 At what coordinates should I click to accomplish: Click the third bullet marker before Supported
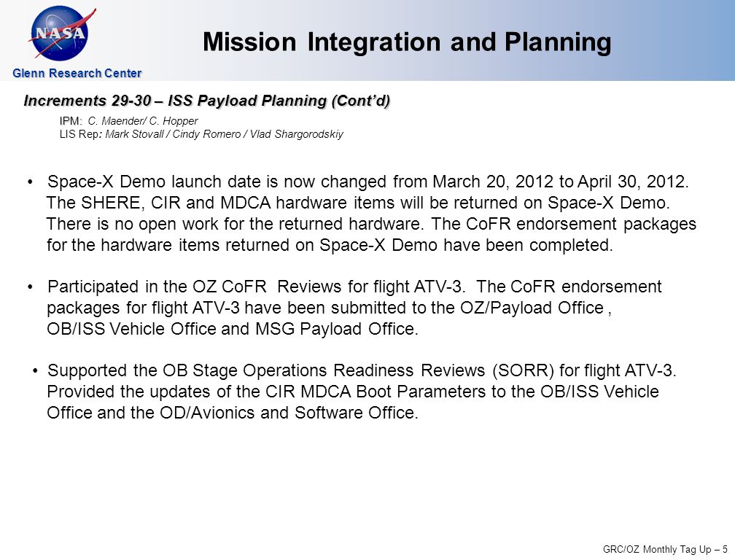click(x=36, y=370)
